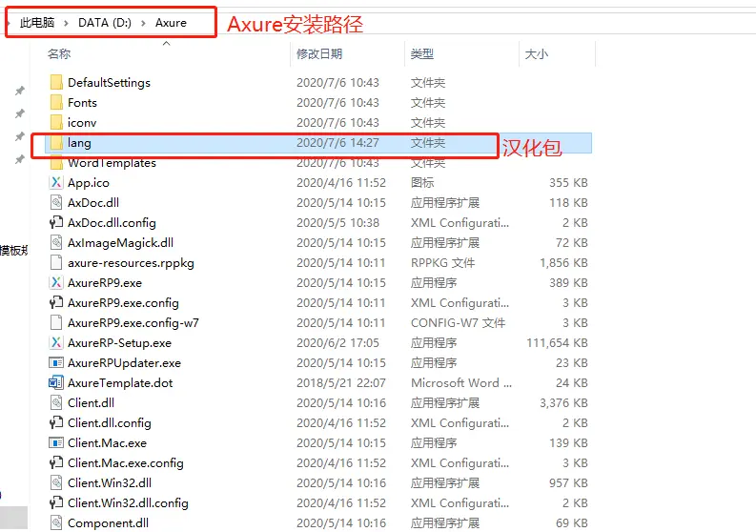756x532 pixels.
Task: Click the Microsoft Word type cell
Action: (461, 383)
